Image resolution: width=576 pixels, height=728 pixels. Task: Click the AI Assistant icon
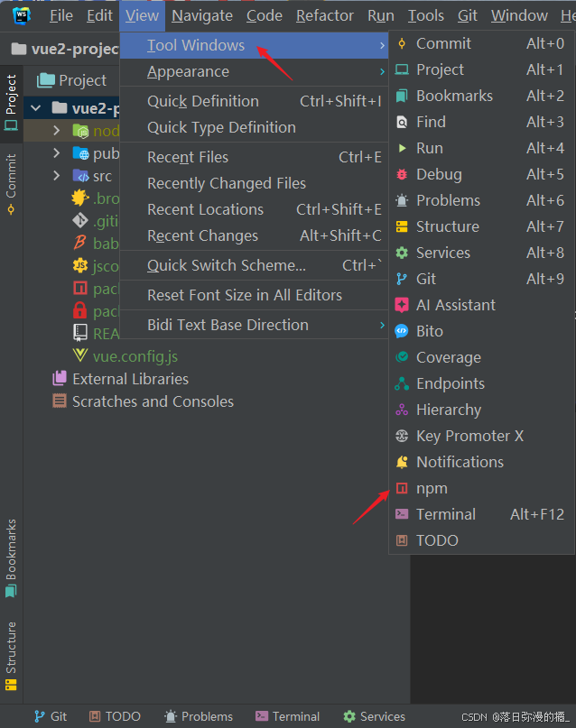tap(402, 305)
